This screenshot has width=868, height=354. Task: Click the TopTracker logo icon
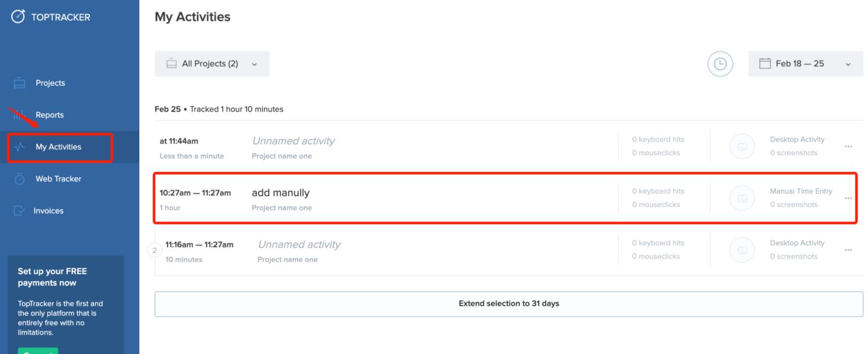point(18,16)
